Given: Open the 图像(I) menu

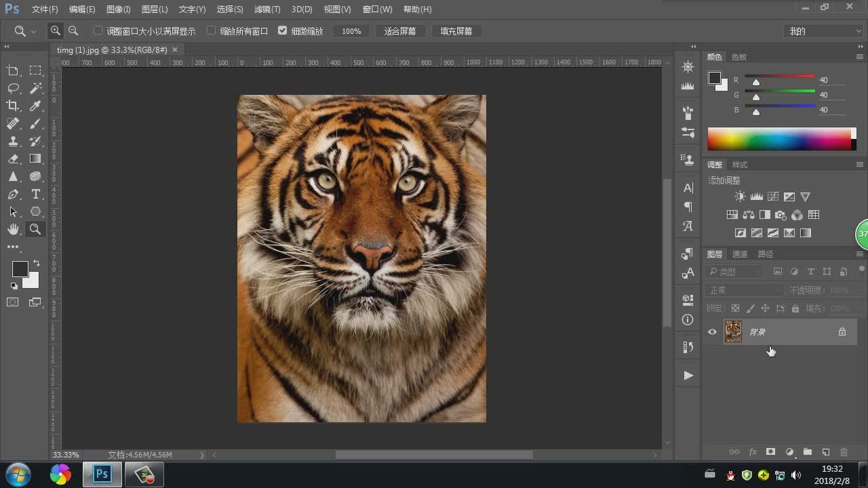Looking at the screenshot, I should point(118,9).
